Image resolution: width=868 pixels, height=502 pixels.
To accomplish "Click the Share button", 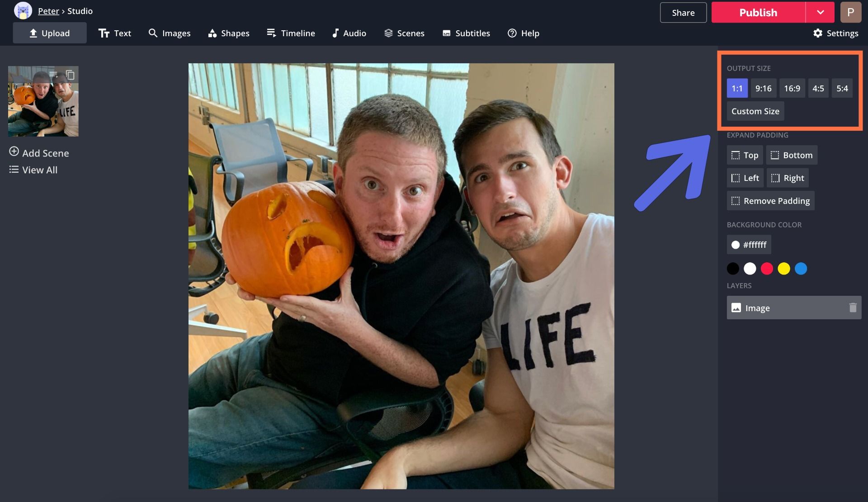I will tap(684, 12).
